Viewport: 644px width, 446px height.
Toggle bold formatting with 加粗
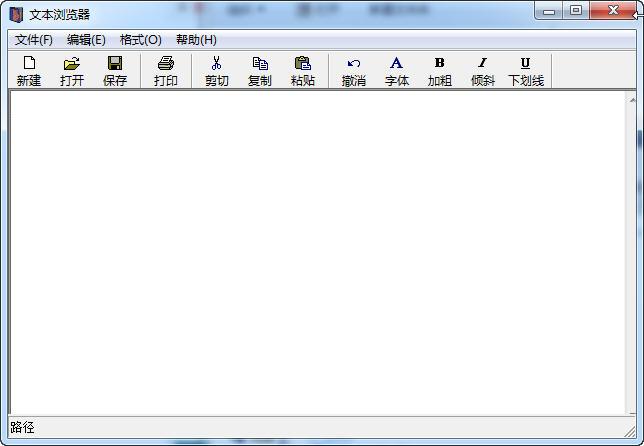click(x=440, y=71)
